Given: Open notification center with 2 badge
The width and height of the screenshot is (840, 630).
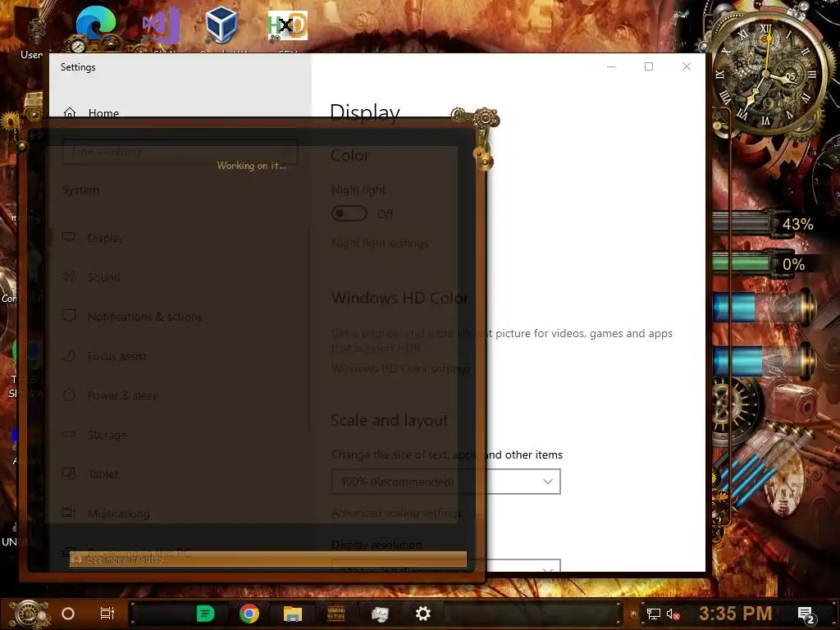Looking at the screenshot, I should click(806, 614).
